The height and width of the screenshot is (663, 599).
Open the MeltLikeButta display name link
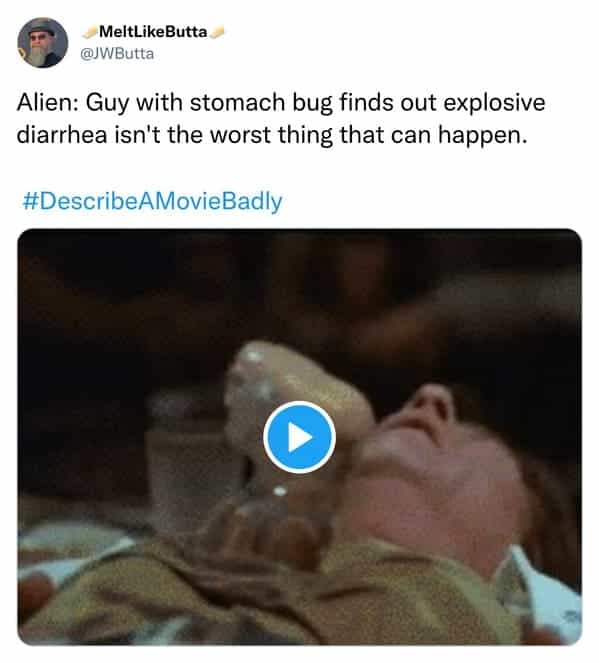point(153,32)
